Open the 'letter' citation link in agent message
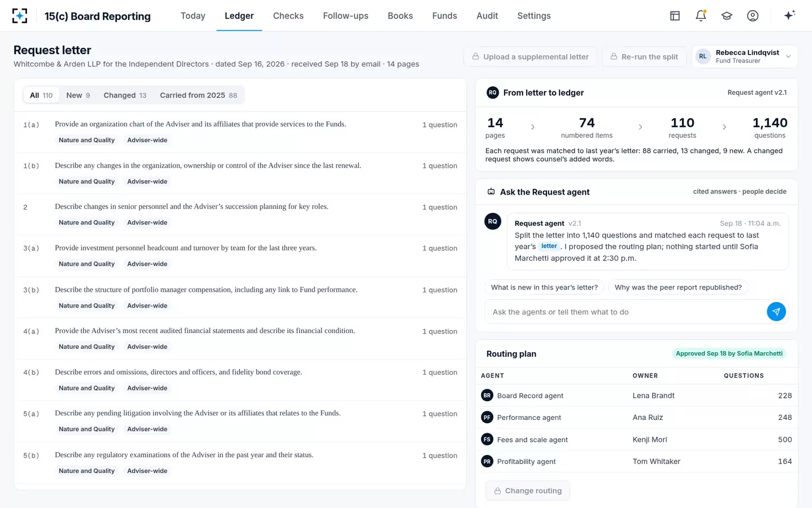The width and height of the screenshot is (812, 508). click(x=549, y=246)
